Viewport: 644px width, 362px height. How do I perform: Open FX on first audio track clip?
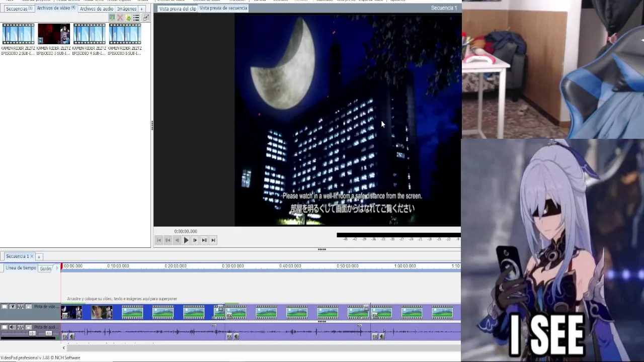(x=65, y=336)
